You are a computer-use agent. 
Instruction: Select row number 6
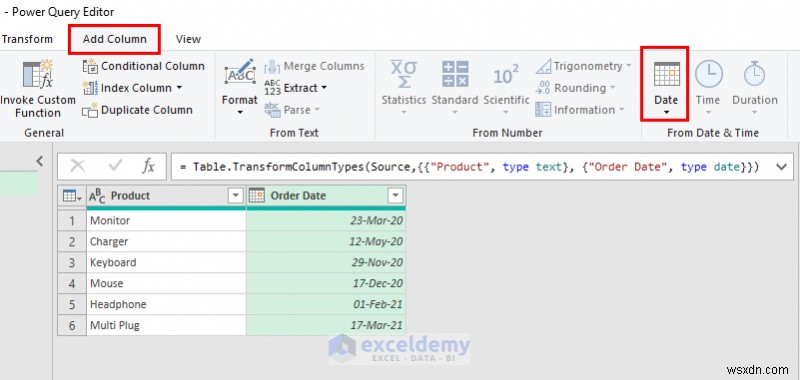tap(72, 325)
